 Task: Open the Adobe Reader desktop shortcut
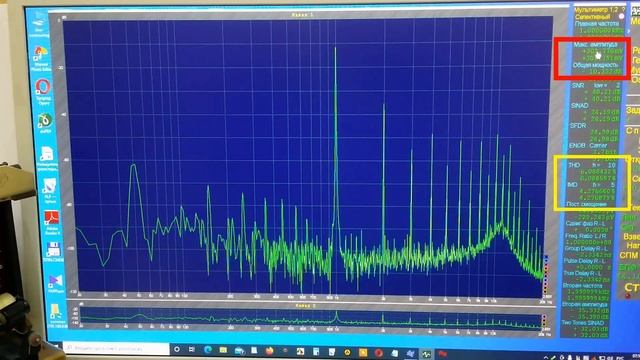(51, 222)
